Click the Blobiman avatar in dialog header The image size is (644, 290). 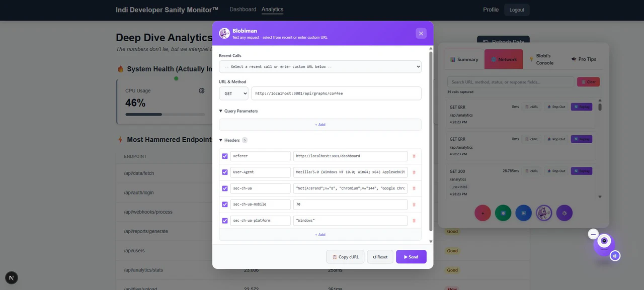(x=224, y=33)
